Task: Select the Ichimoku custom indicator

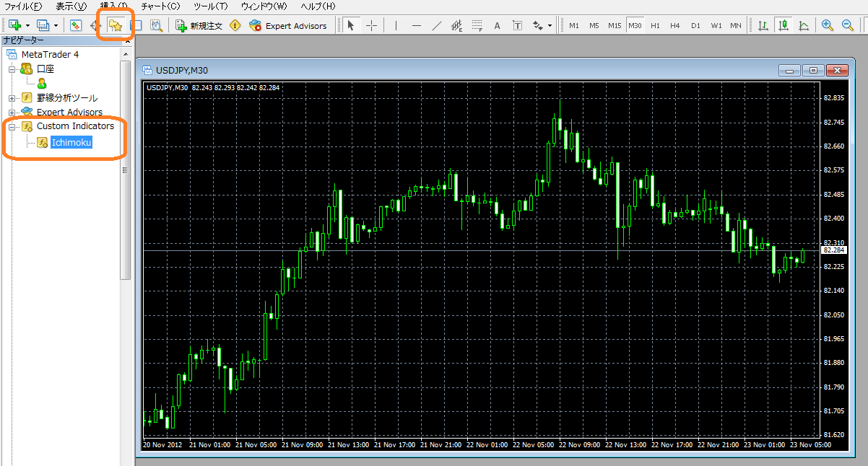Action: [x=71, y=142]
